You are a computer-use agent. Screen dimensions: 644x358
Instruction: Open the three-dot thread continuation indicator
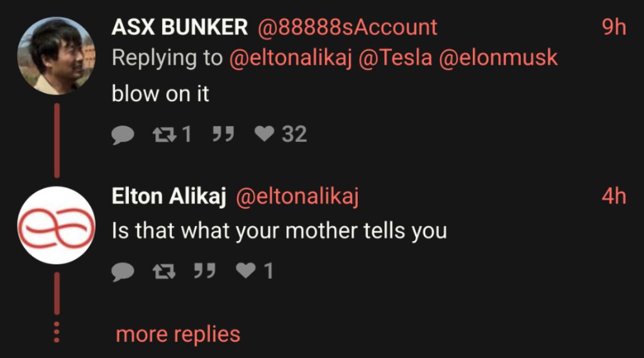(x=57, y=332)
